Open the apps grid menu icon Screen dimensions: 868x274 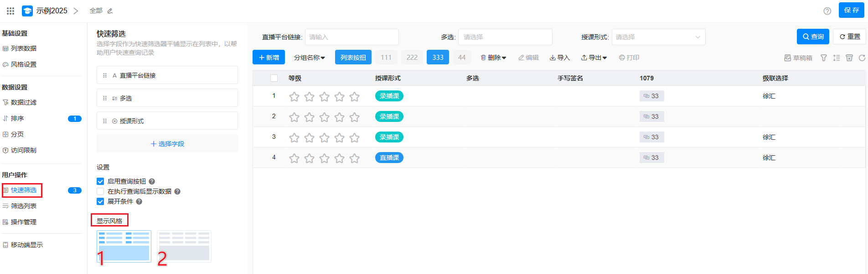pyautogui.click(x=10, y=11)
